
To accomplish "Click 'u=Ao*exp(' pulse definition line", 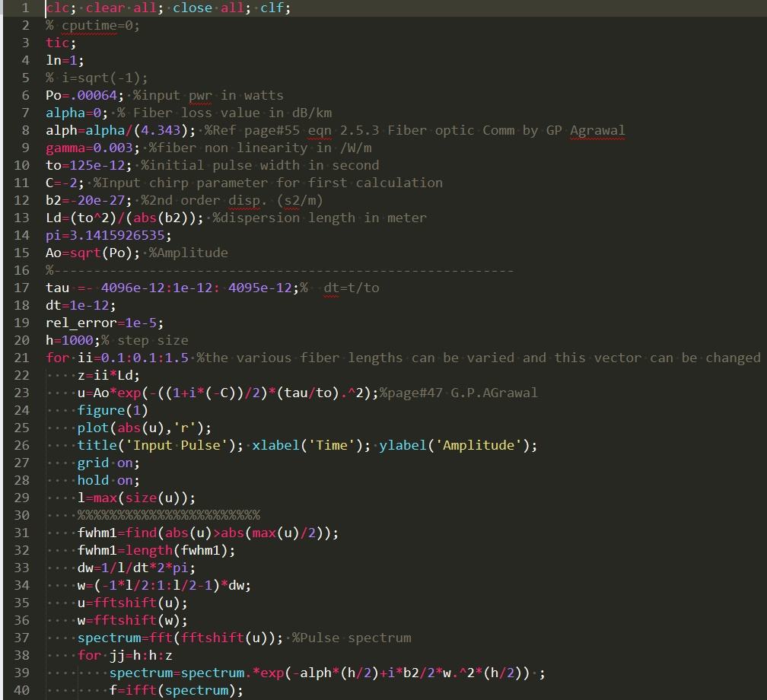I will coord(228,393).
